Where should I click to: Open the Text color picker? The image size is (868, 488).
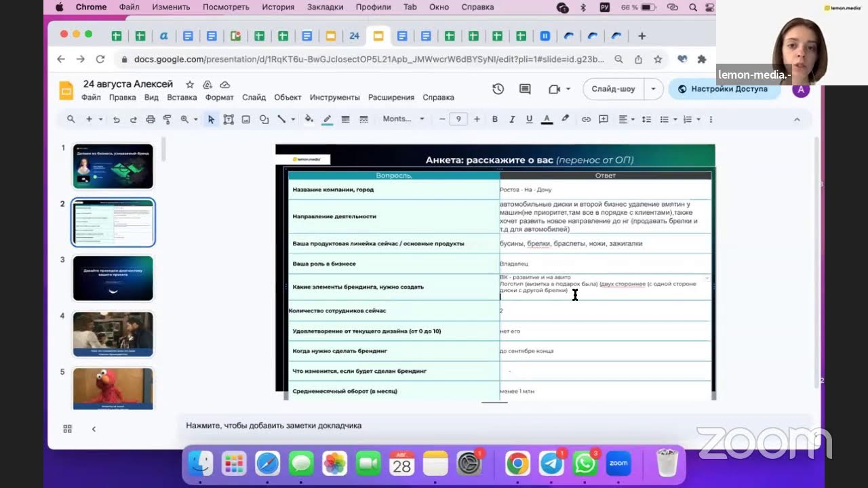click(x=547, y=119)
